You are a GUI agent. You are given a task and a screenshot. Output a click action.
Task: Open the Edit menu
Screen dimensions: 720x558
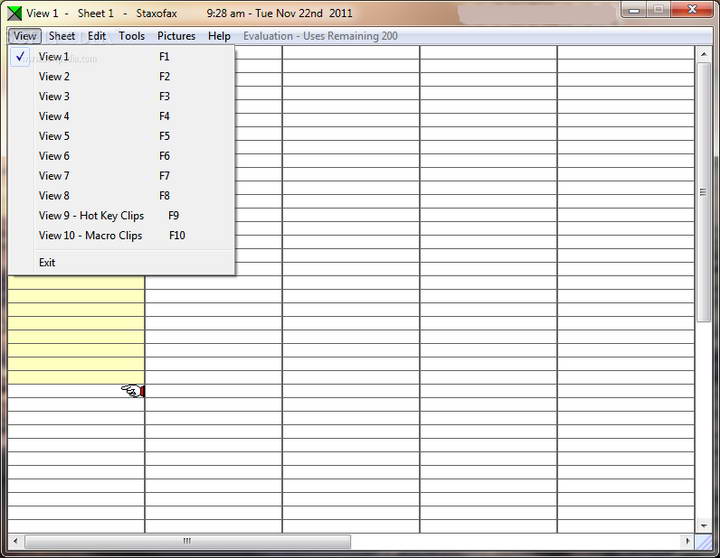[97, 36]
